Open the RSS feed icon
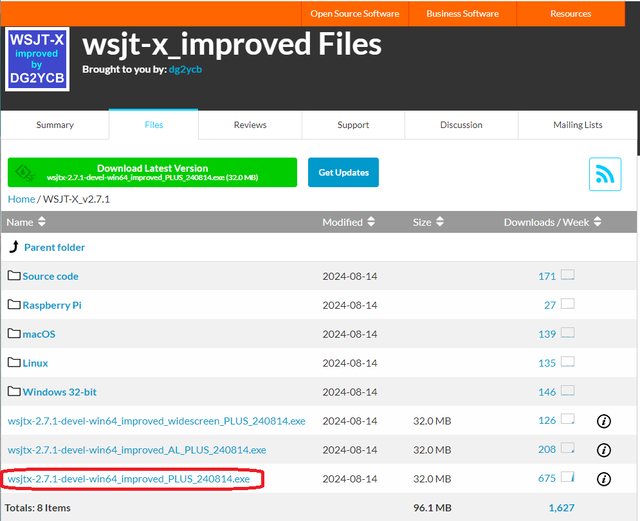 tap(605, 174)
